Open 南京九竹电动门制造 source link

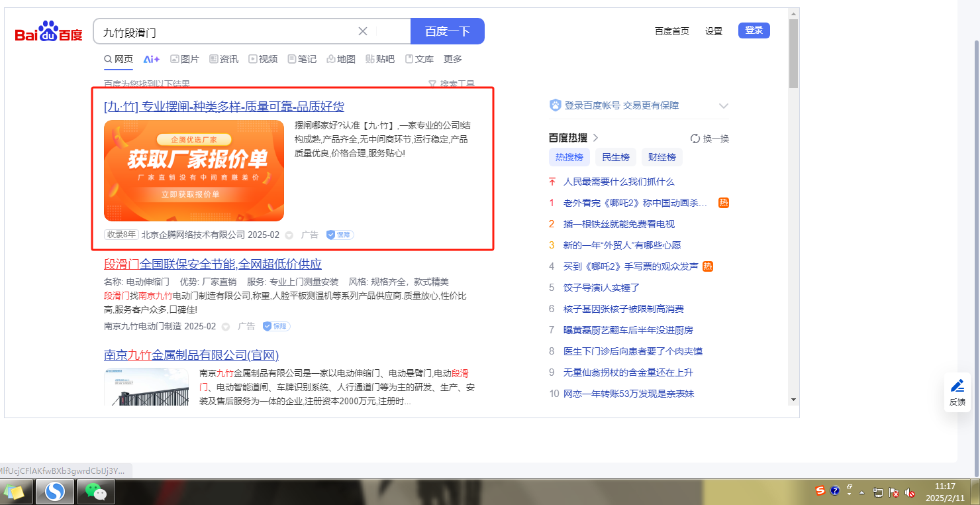pyautogui.click(x=143, y=326)
